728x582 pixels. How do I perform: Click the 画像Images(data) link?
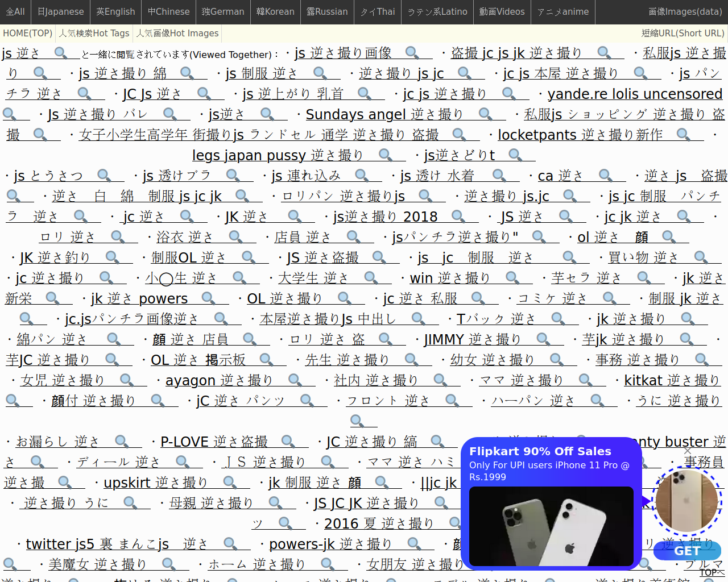click(x=685, y=12)
